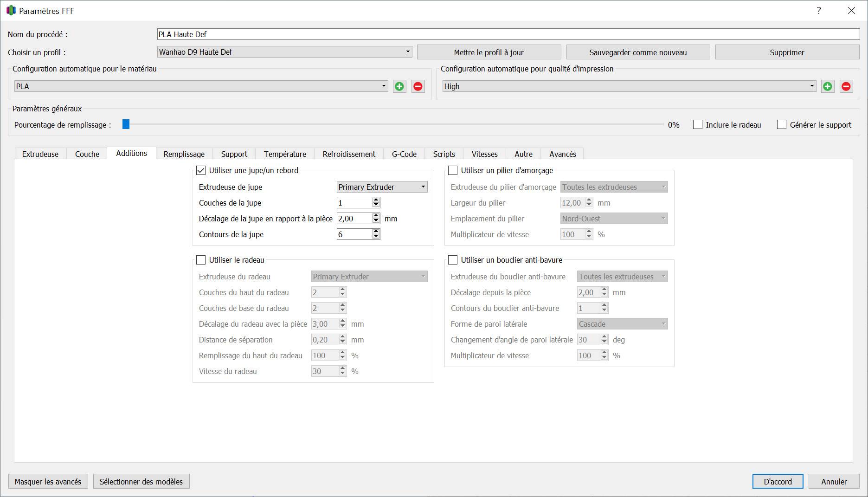Open the Choisir un profil dropdown
Screen dimensions: 868x497
point(284,52)
